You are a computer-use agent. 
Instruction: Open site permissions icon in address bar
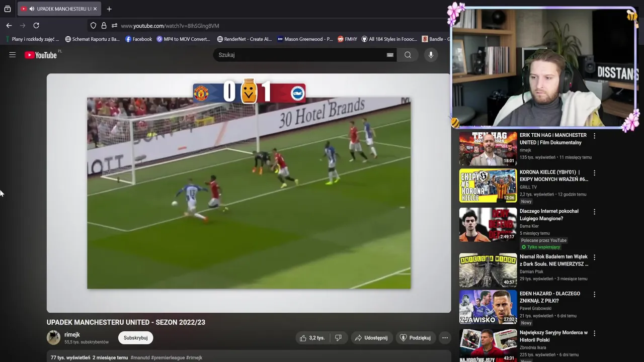(x=114, y=26)
